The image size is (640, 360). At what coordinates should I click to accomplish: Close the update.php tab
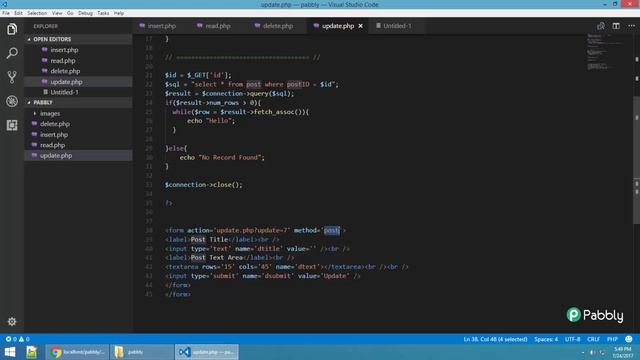(x=360, y=26)
